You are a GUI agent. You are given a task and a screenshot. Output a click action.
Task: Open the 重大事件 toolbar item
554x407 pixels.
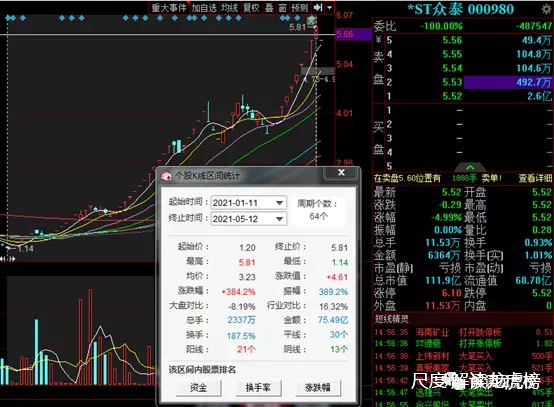click(169, 8)
